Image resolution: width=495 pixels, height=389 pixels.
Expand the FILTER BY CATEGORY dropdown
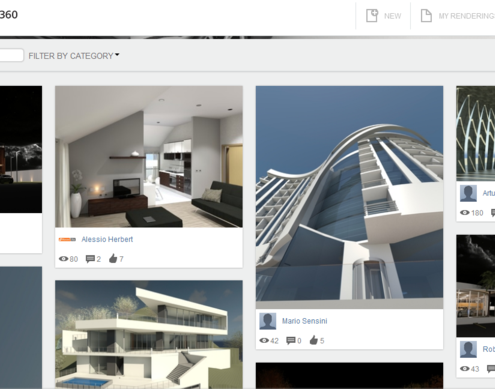click(74, 56)
